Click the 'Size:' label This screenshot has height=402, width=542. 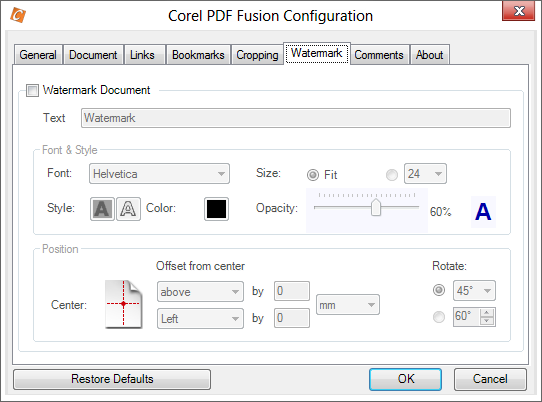pyautogui.click(x=268, y=173)
